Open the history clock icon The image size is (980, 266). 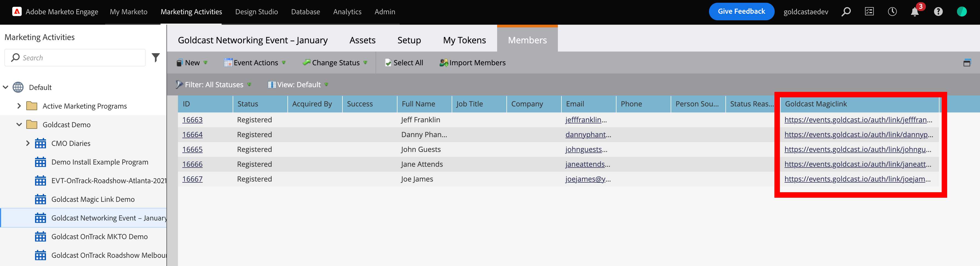point(892,12)
